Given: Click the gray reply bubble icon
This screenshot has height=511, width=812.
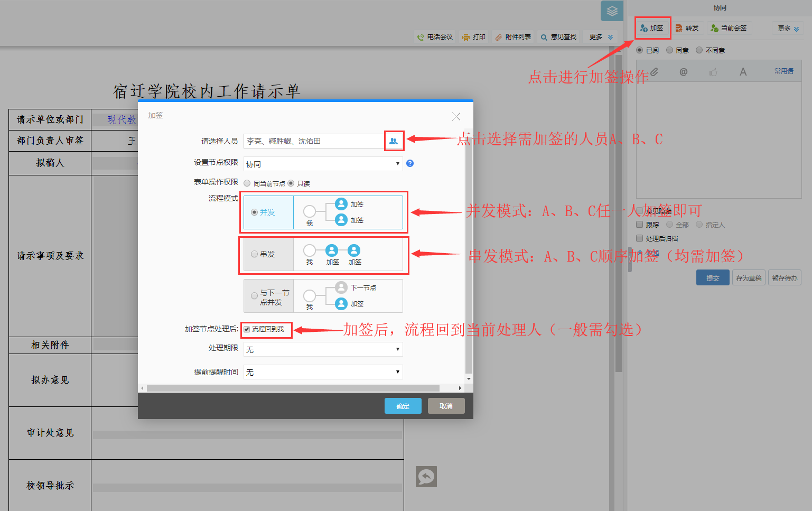Looking at the screenshot, I should [426, 477].
